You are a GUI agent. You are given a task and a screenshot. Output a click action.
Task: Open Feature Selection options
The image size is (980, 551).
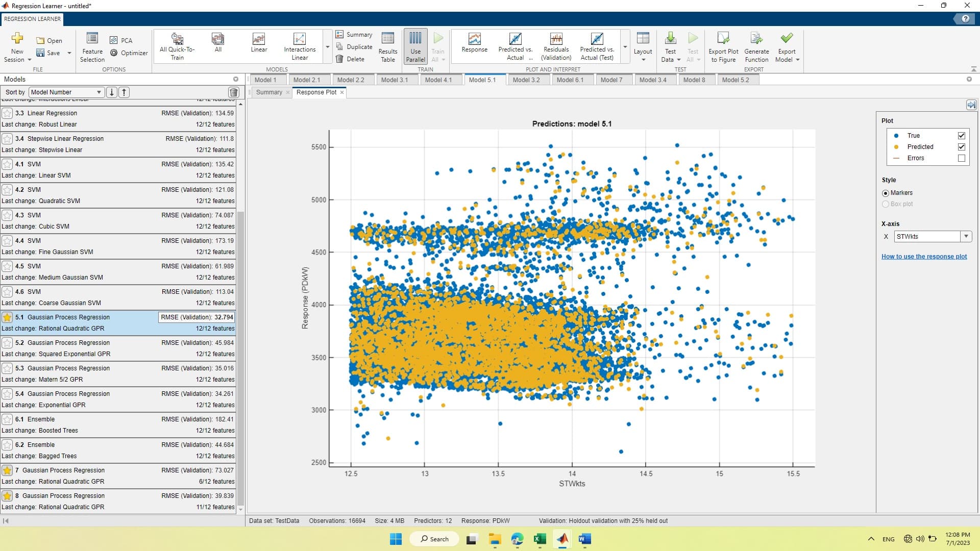92,47
